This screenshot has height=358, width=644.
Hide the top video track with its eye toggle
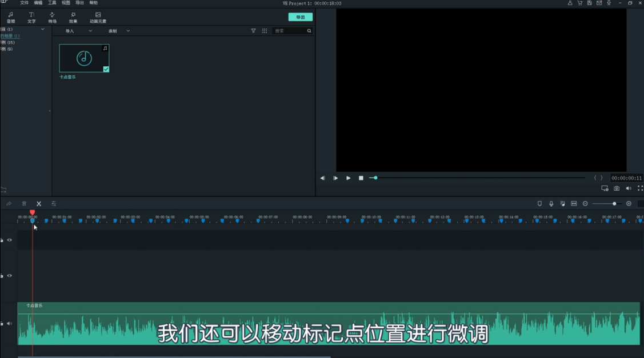[9, 240]
